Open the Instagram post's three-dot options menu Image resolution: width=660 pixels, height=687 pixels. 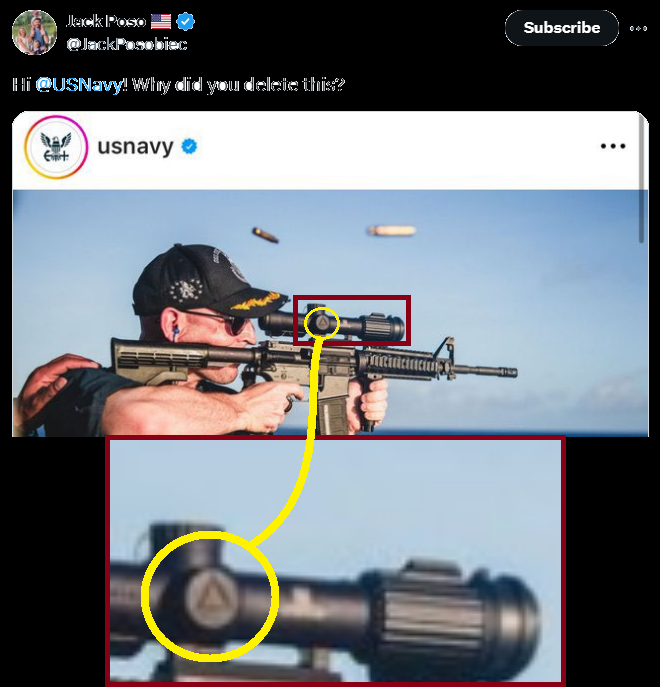point(613,146)
